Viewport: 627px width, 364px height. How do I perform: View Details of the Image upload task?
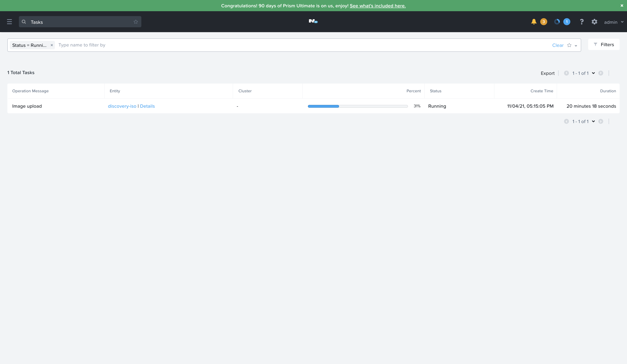click(x=147, y=106)
